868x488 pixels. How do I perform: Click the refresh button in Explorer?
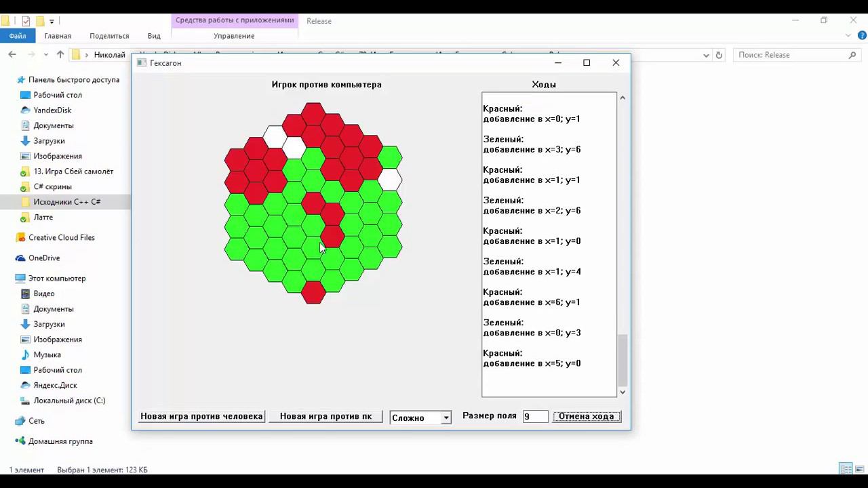[x=719, y=55]
